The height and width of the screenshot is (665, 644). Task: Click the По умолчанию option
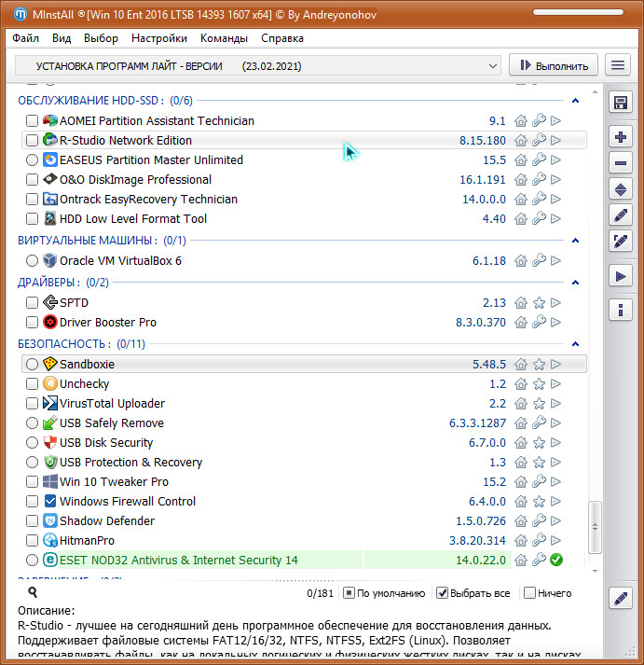384,593
